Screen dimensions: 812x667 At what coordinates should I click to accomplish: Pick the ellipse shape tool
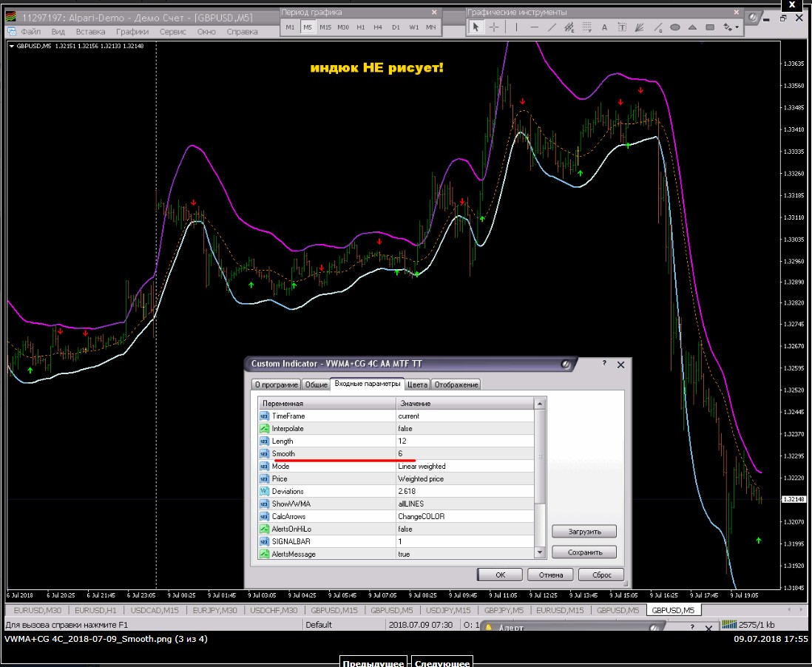point(675,27)
